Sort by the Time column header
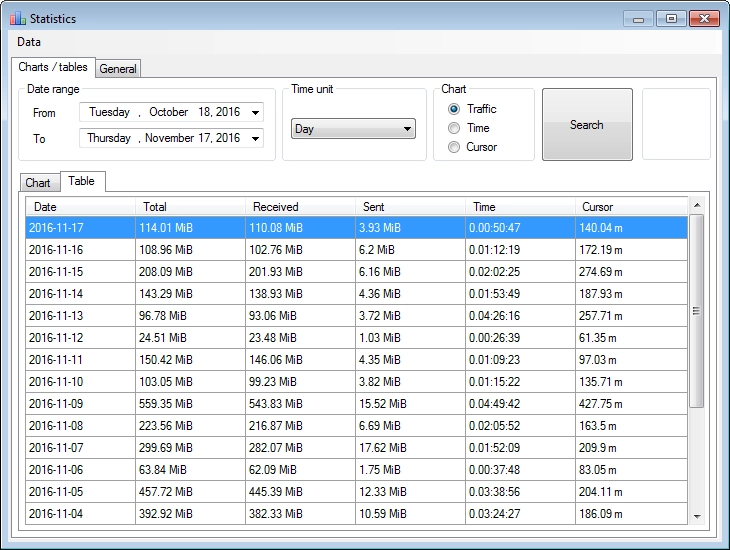This screenshot has width=730, height=550. [520, 207]
